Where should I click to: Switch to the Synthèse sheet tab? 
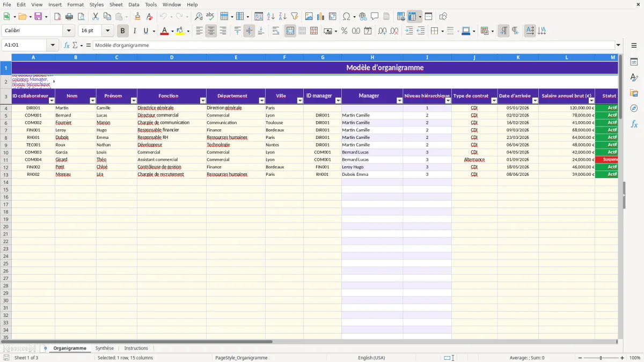click(x=105, y=348)
